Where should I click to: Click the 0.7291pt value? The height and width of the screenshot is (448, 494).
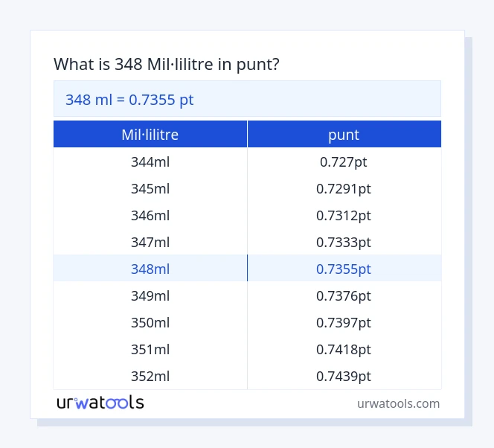[344, 188]
